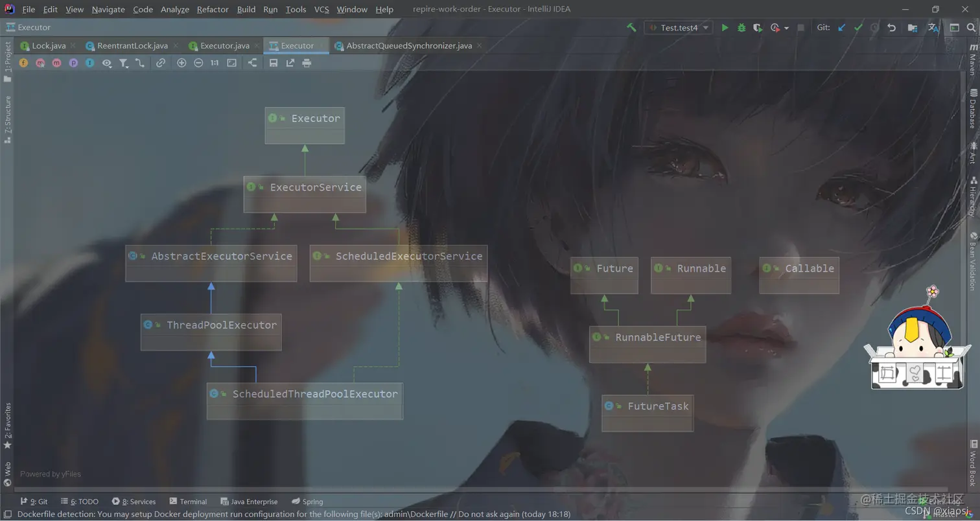
Task: Apply the current layout to the diagram
Action: pos(252,63)
